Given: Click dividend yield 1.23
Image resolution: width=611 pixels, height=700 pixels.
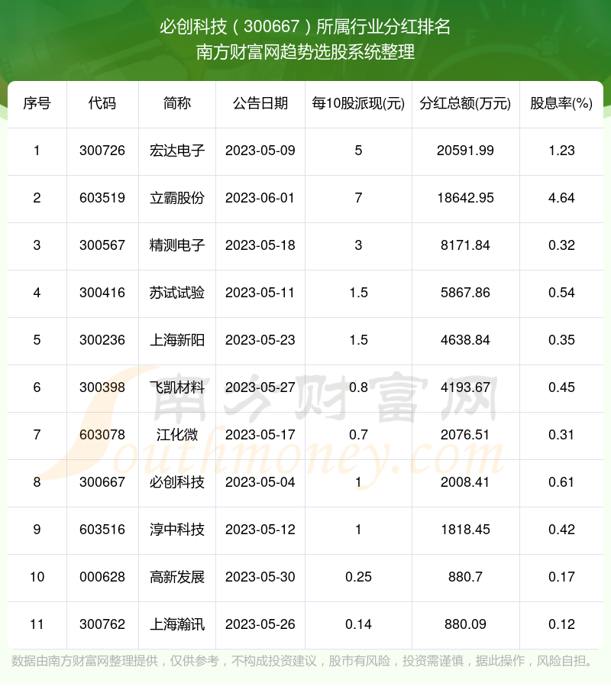Looking at the screenshot, I should (561, 151).
